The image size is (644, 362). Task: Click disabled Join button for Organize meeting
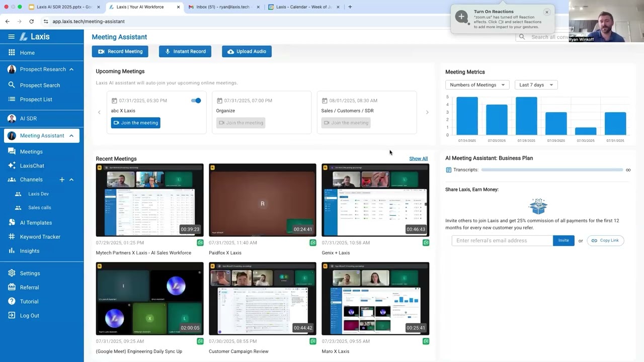[240, 123]
